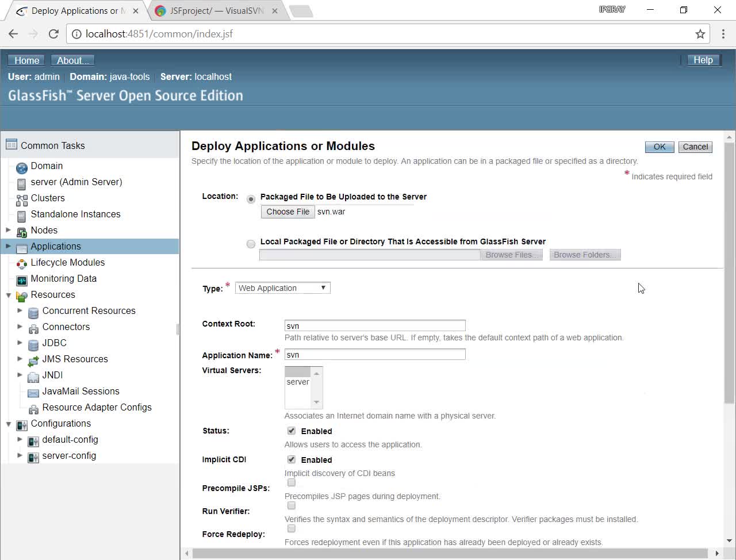Image resolution: width=736 pixels, height=560 pixels.
Task: Open the Monitoring Data tree link
Action: (x=64, y=278)
